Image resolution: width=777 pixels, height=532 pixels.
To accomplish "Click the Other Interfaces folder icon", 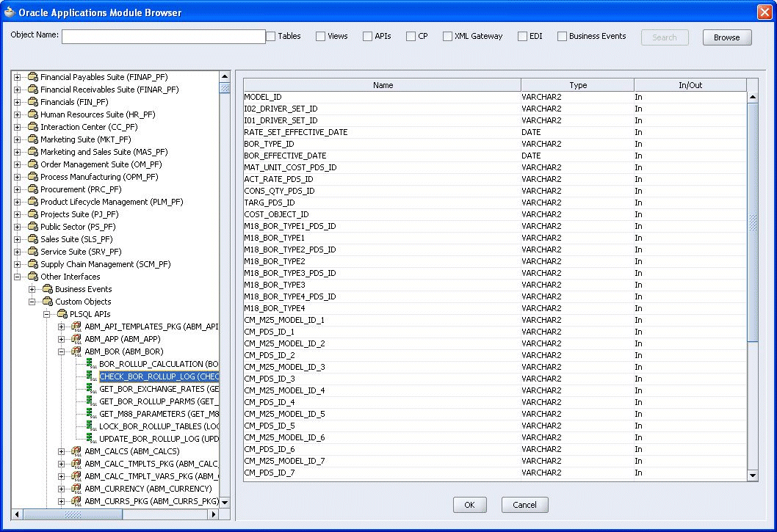I will click(x=33, y=277).
